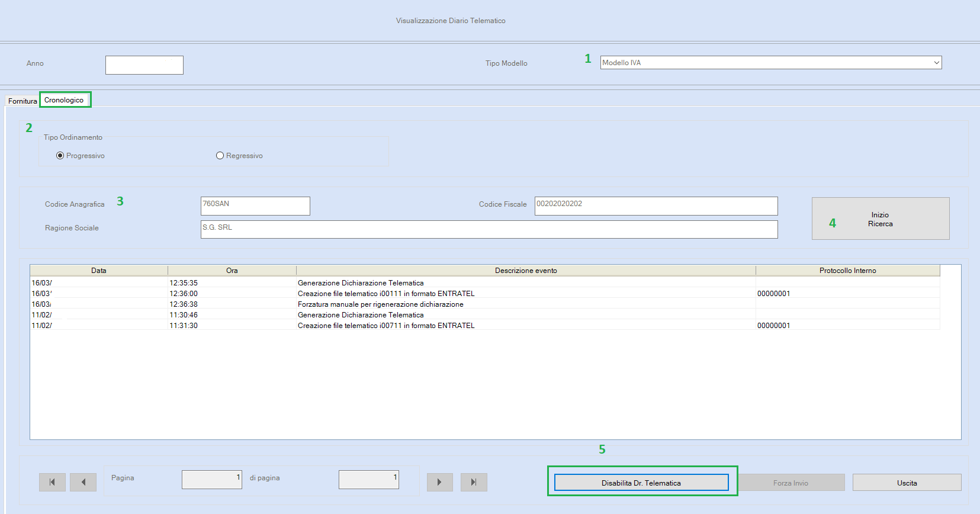Click the Ragione Sociale field
Viewport: 980px width, 514px height.
click(489, 230)
